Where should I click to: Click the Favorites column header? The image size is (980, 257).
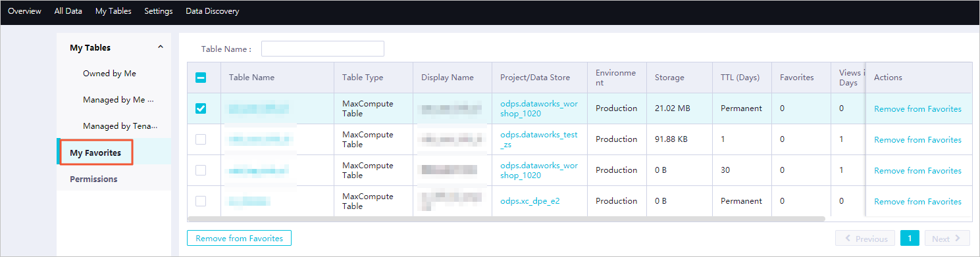[x=797, y=78]
